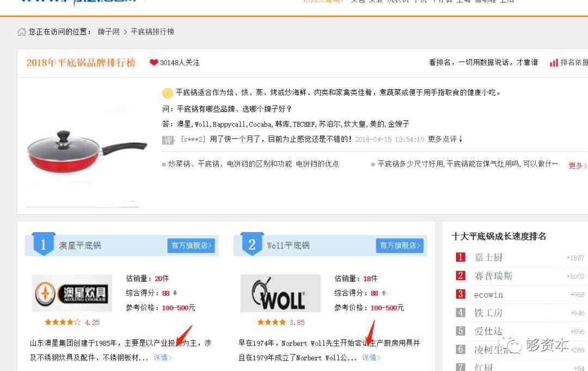The height and width of the screenshot is (371, 588).
Task: Click red number 1 growth rank icon
Action: (x=460, y=257)
